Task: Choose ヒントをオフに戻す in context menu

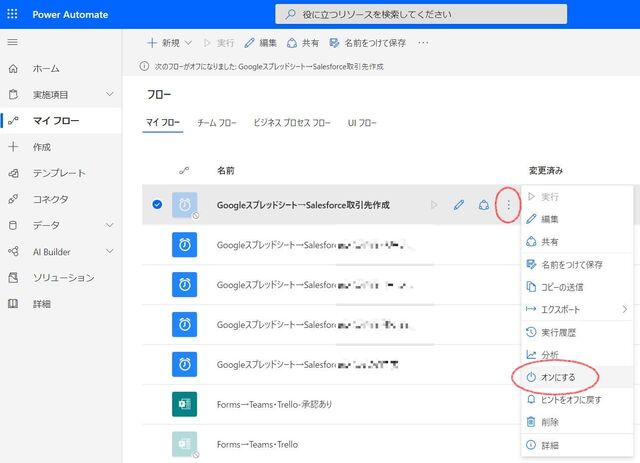Action: point(577,400)
